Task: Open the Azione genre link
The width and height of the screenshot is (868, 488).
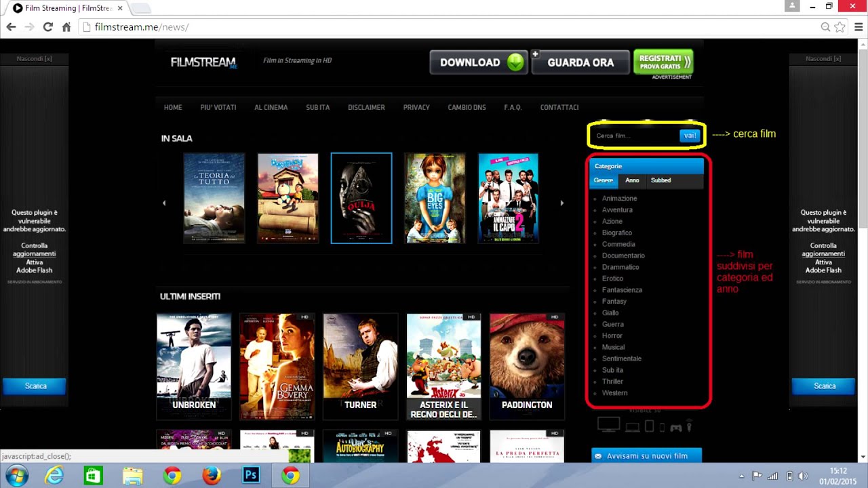Action: pos(612,222)
